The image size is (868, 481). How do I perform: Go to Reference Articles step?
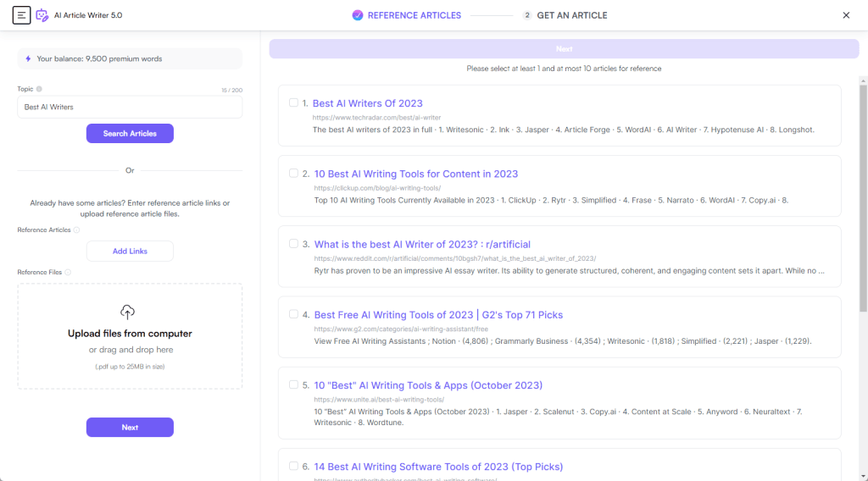pos(414,15)
